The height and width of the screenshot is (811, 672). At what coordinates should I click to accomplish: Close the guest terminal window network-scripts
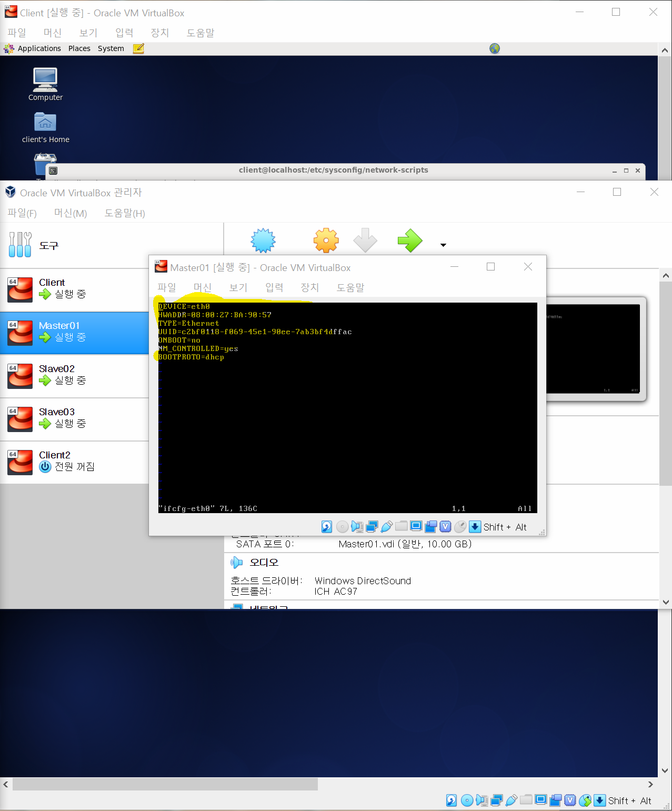(638, 171)
